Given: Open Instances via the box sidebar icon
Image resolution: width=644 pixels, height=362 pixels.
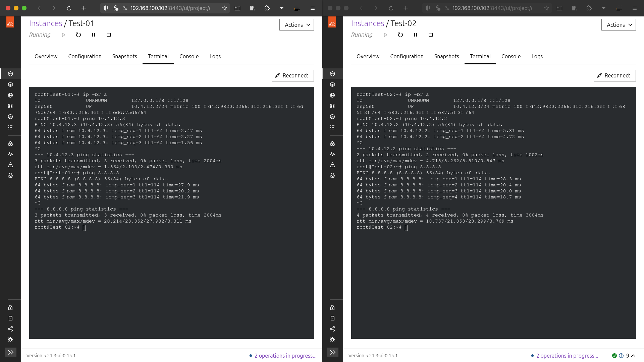Looking at the screenshot, I should point(10,74).
